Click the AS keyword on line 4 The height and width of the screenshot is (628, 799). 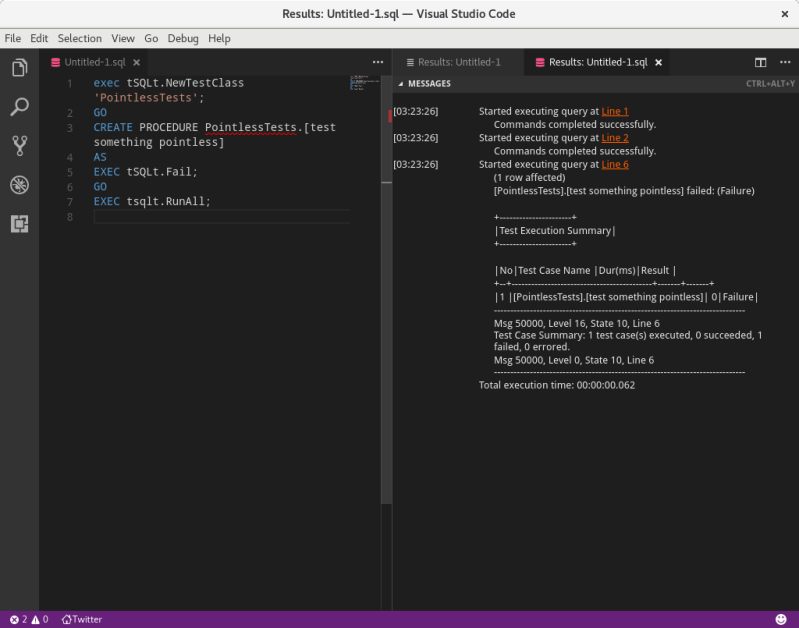tap(100, 157)
